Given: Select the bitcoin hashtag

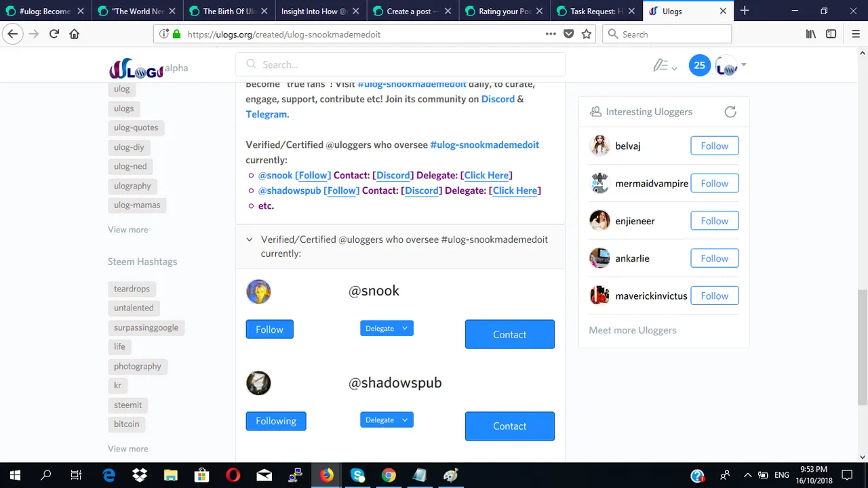Looking at the screenshot, I should [x=127, y=424].
